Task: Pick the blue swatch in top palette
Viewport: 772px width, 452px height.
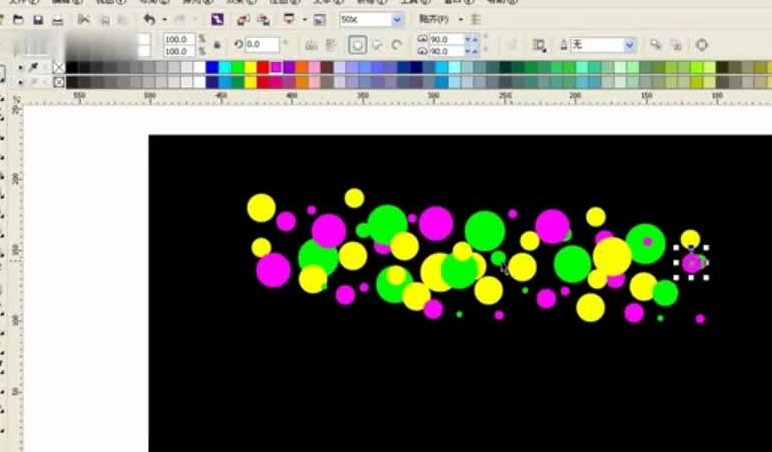Action: pyautogui.click(x=212, y=67)
